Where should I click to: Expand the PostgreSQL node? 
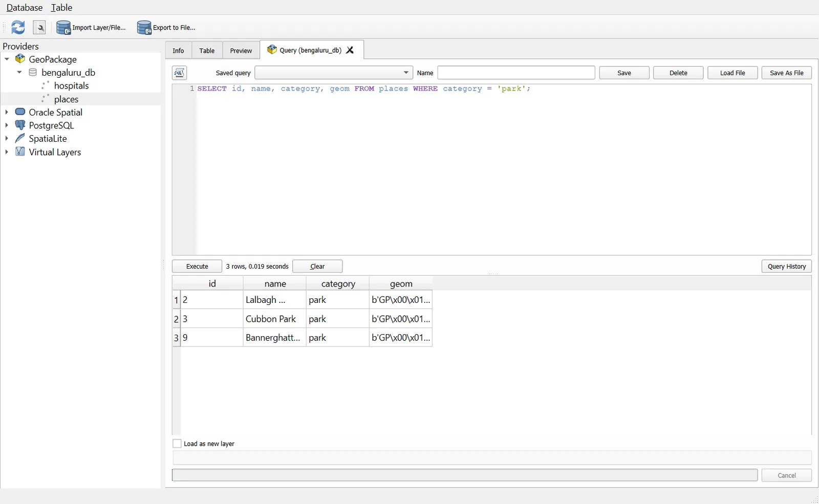(7, 125)
